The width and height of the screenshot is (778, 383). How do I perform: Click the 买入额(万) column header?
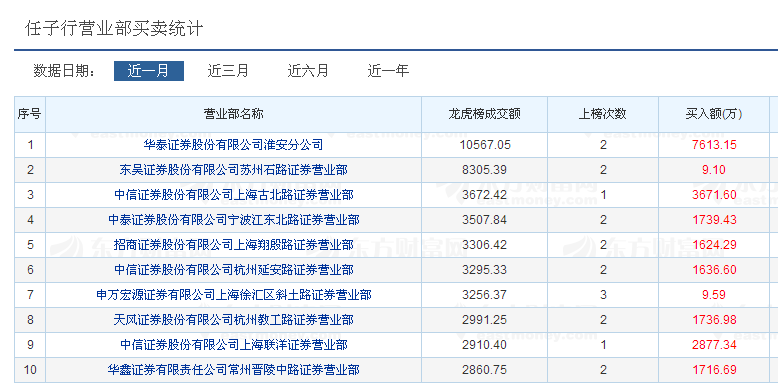(x=714, y=114)
